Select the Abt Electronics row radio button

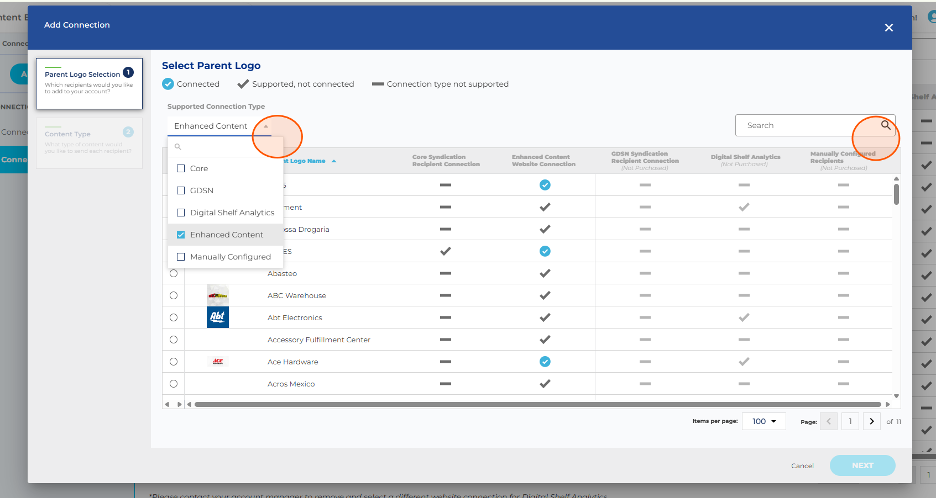coord(174,318)
